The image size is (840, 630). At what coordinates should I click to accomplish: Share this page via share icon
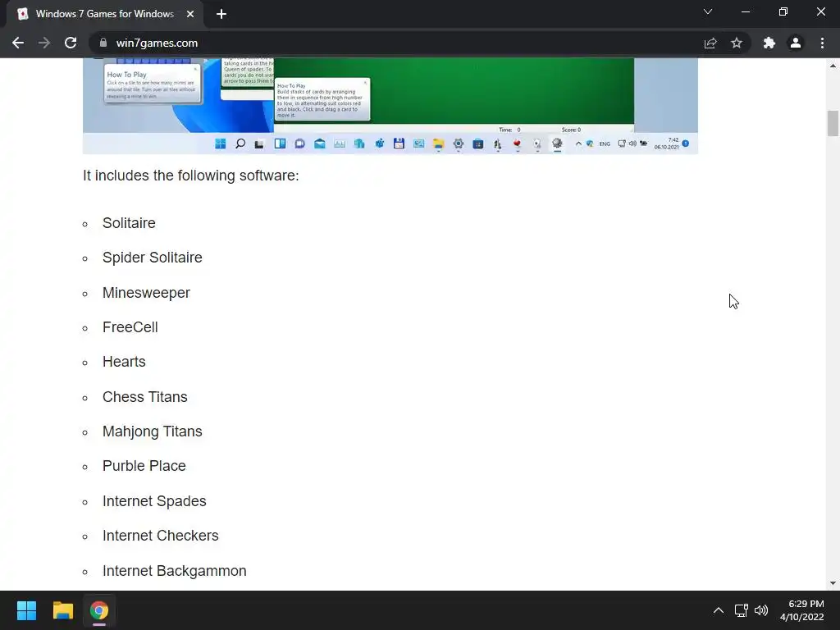[x=710, y=43]
